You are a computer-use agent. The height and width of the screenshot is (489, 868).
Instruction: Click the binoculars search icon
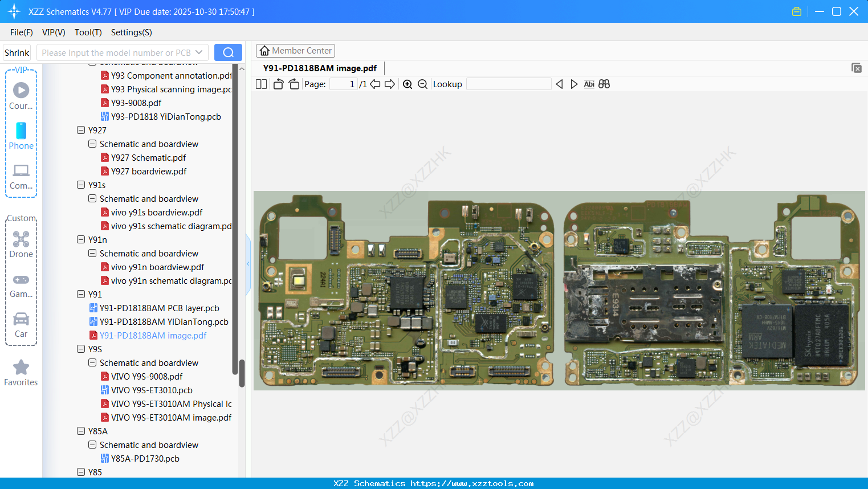click(604, 84)
